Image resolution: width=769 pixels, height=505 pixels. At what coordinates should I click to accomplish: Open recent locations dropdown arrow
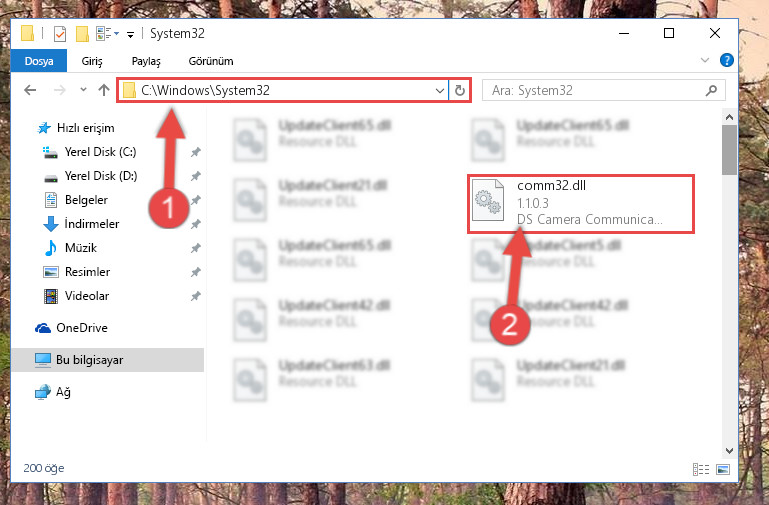83,90
